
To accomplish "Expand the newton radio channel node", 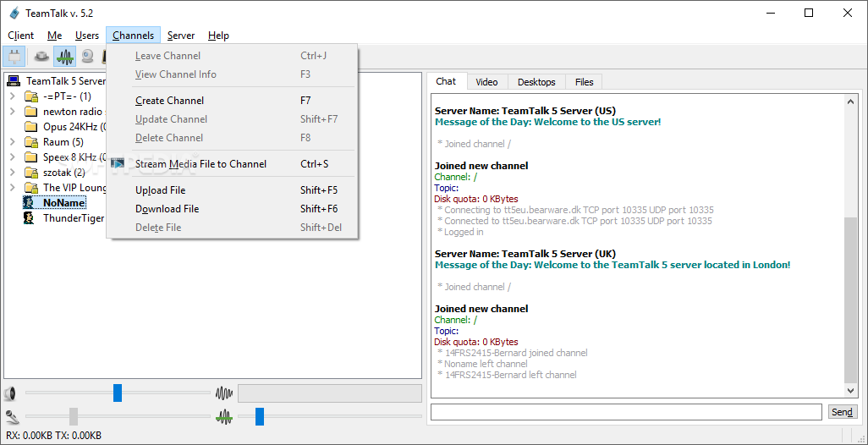I will pyautogui.click(x=12, y=112).
